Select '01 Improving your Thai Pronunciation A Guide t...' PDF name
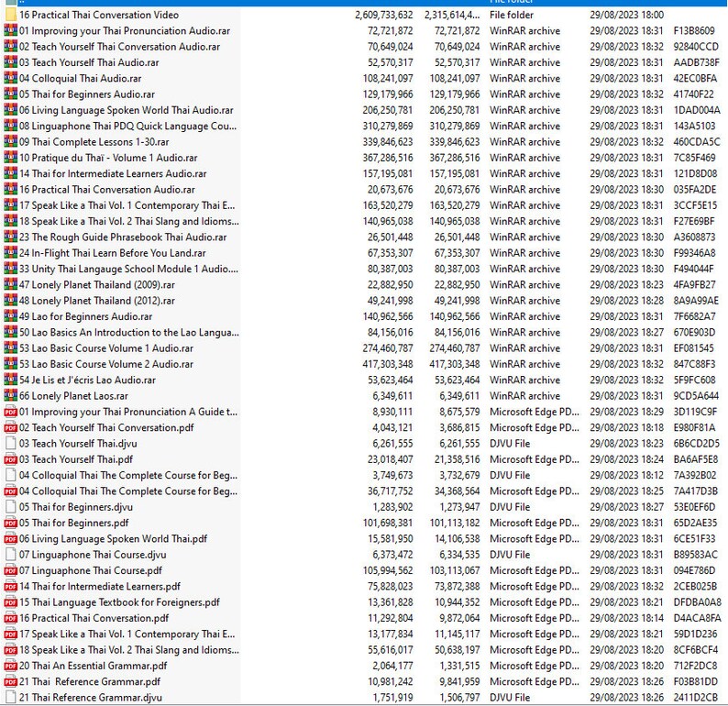 [128, 412]
